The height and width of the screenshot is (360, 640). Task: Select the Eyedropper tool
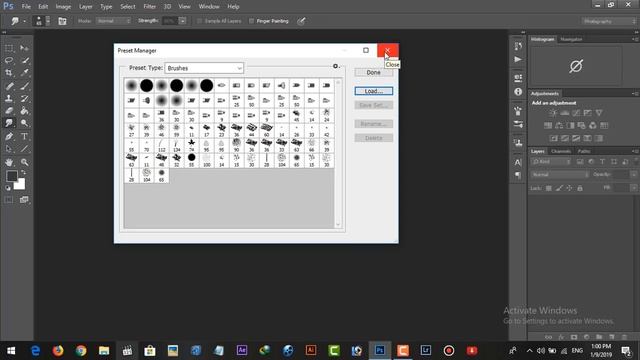click(24, 73)
